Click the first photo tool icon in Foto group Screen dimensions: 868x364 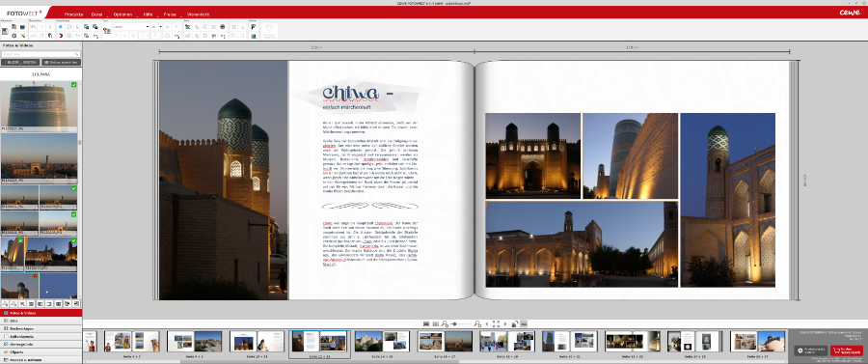[x=187, y=27]
